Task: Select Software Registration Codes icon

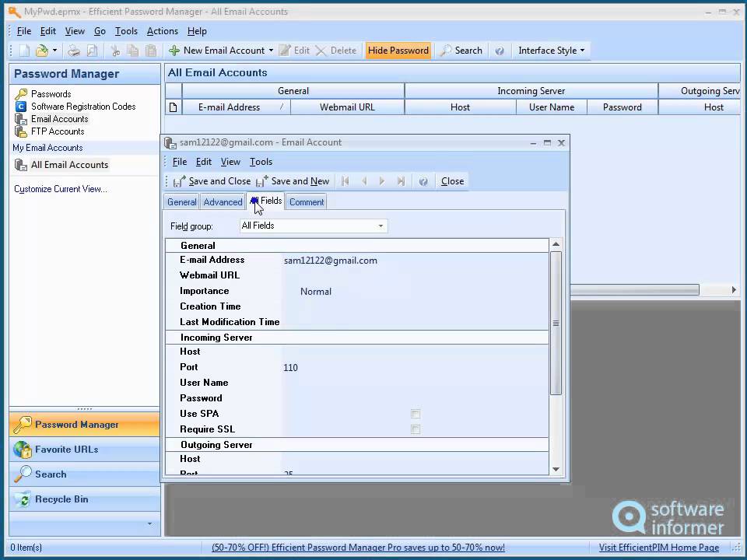Action: tap(21, 107)
